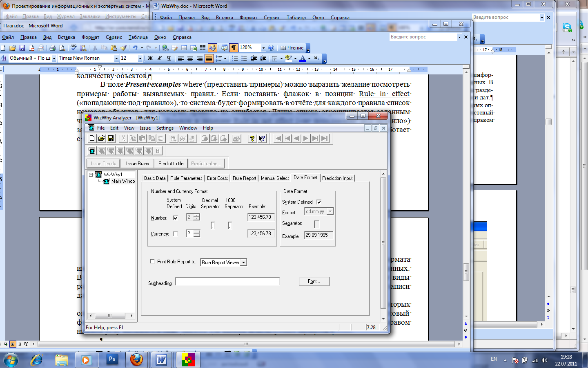588x368 pixels.
Task: Open the 120% zoom dropdown in Word
Action: pyautogui.click(x=263, y=48)
